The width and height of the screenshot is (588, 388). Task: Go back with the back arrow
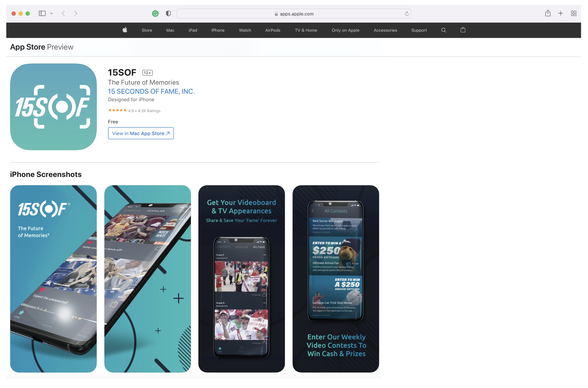click(63, 13)
